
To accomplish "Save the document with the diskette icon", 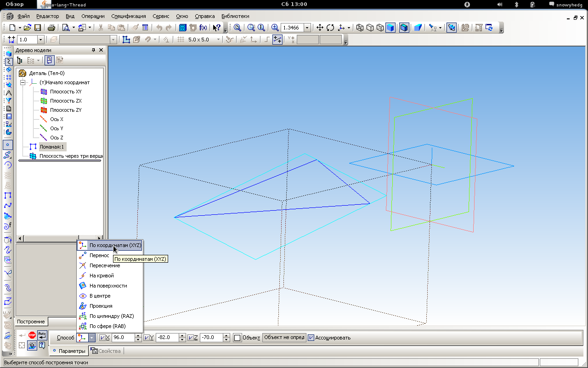I will coord(38,28).
